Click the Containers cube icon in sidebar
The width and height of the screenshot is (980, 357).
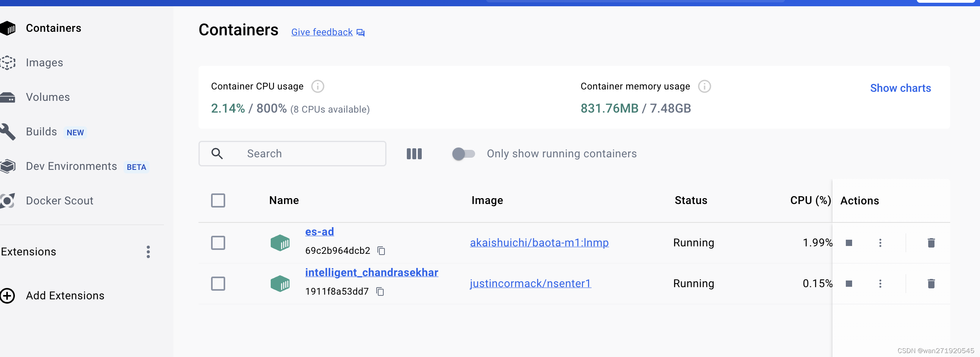tap(7, 28)
